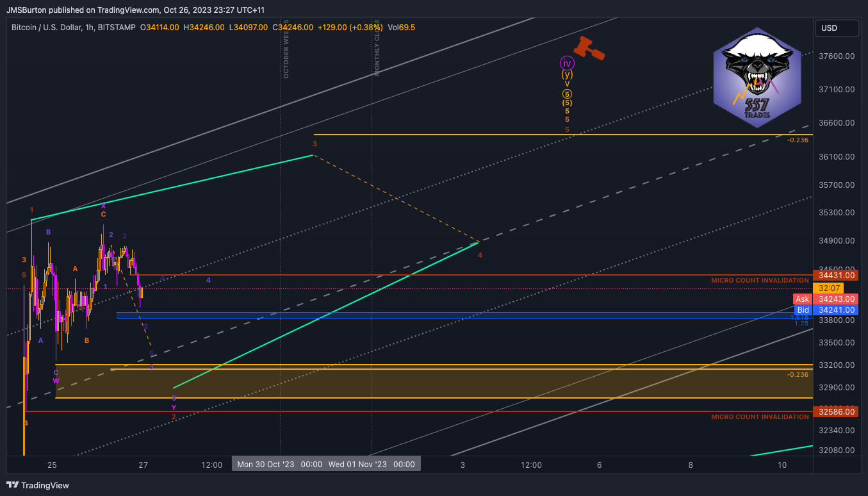Click the 557 Trades honey badger logo
The height and width of the screenshot is (496, 868).
point(757,78)
